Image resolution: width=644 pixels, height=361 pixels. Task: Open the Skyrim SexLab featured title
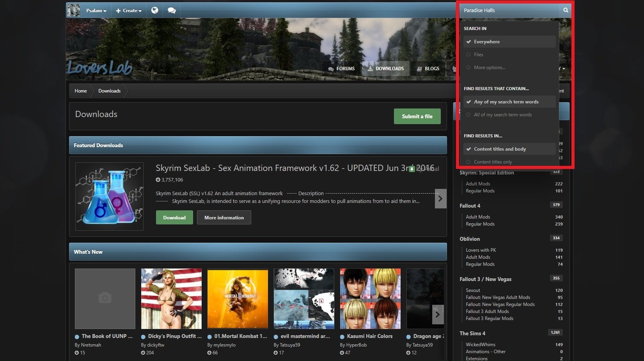295,168
